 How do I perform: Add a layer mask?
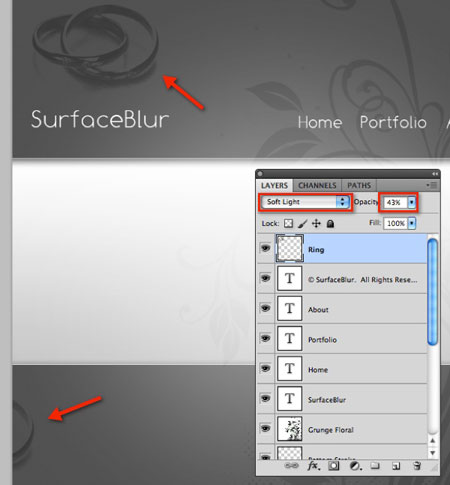pyautogui.click(x=334, y=466)
